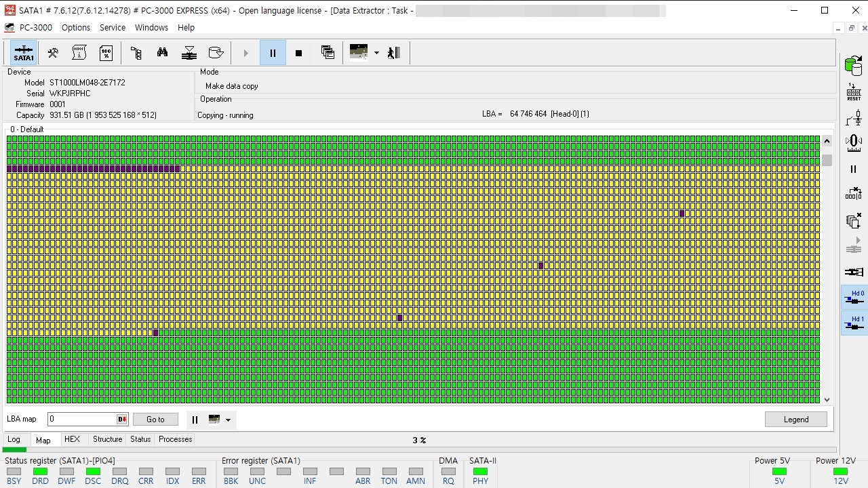Toggle the Hd 0 head button

(x=854, y=297)
